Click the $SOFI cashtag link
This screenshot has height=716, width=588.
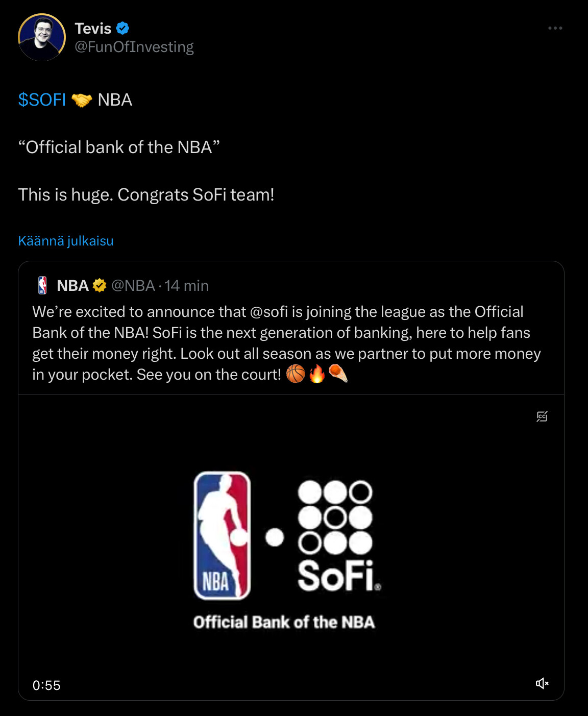click(42, 100)
